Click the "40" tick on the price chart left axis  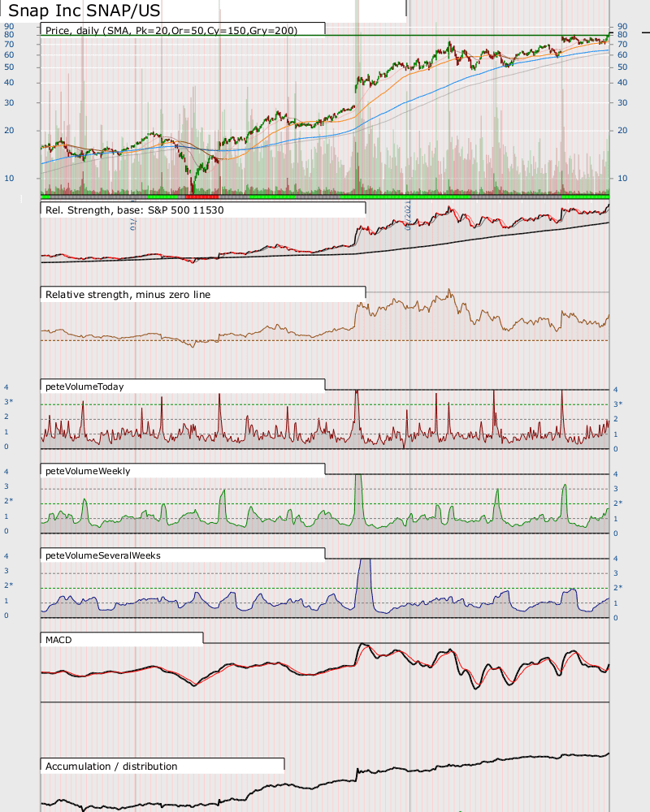(x=9, y=82)
